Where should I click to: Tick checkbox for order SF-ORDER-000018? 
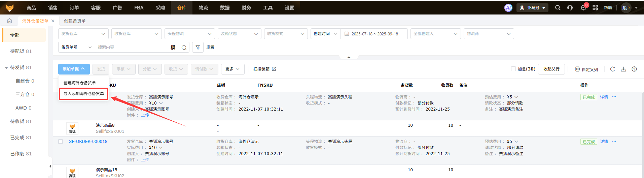[61, 142]
